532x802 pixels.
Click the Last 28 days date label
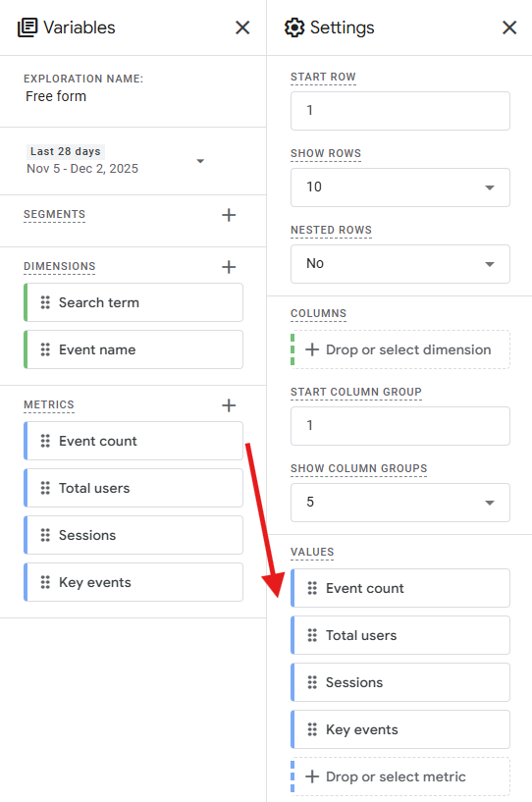point(66,151)
